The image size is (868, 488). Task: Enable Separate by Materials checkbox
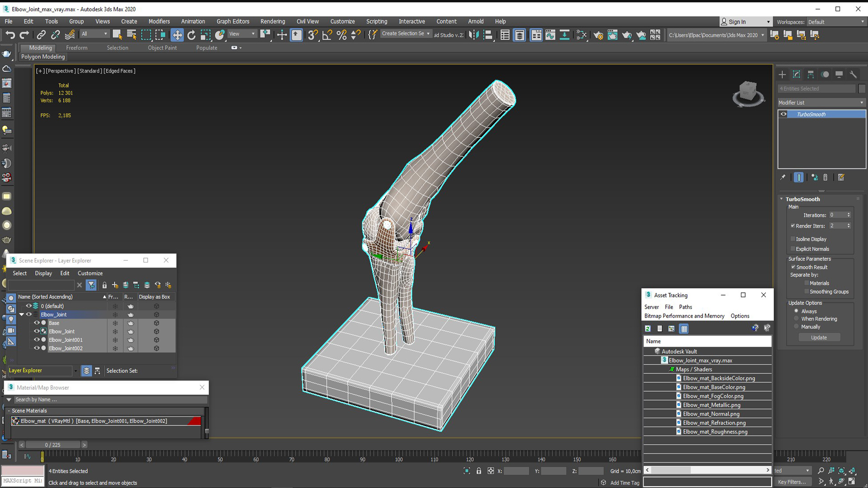(x=807, y=283)
